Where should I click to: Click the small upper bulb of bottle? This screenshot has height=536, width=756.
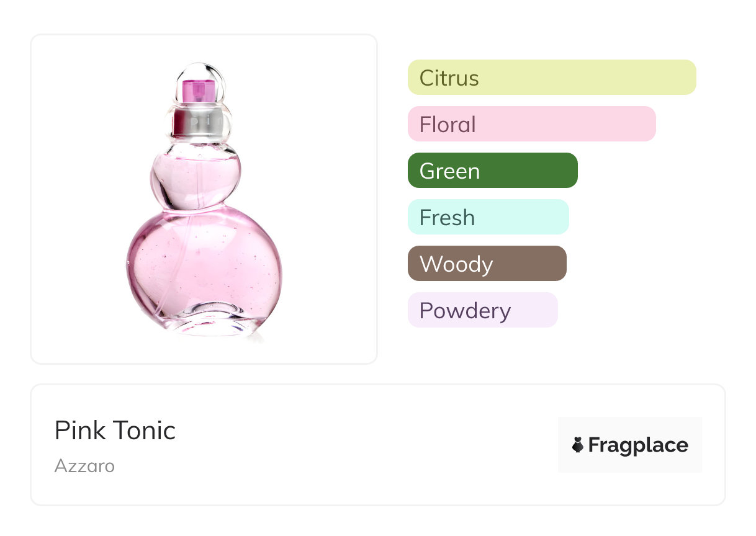196,179
